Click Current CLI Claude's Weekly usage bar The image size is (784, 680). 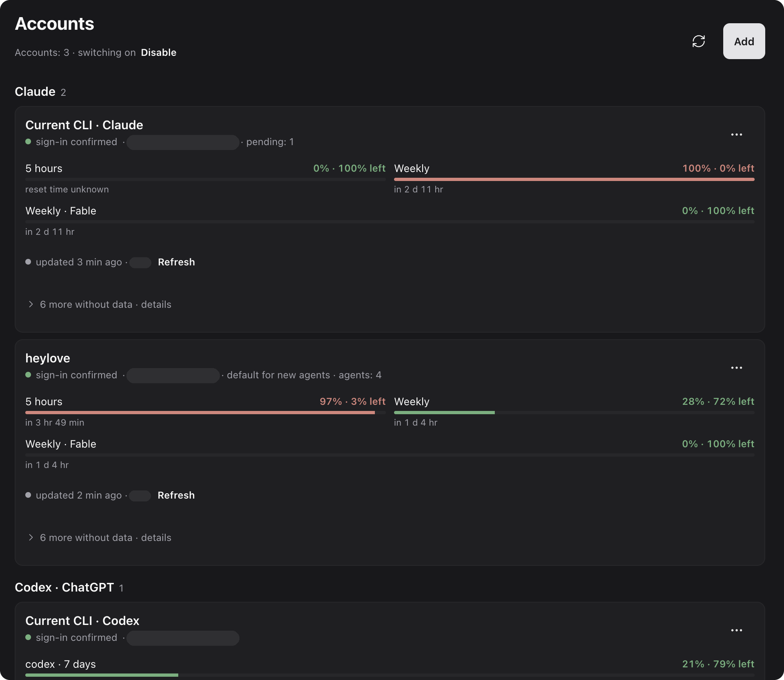pyautogui.click(x=574, y=179)
